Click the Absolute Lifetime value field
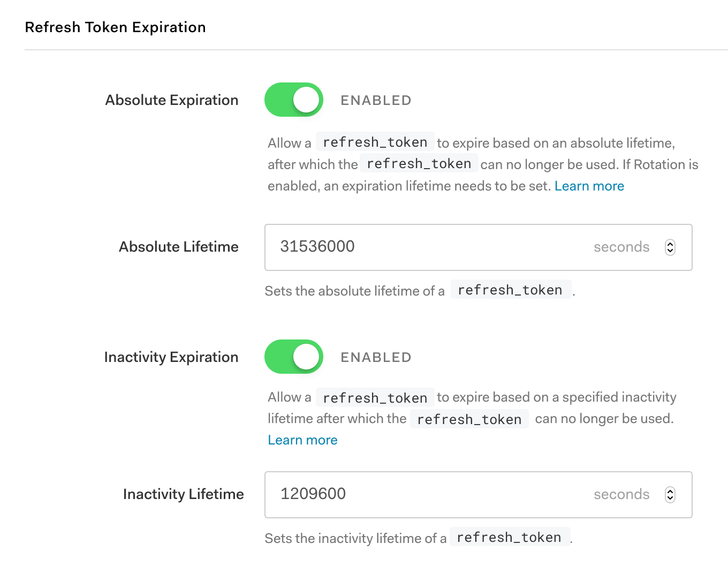The width and height of the screenshot is (728, 574). click(x=478, y=247)
